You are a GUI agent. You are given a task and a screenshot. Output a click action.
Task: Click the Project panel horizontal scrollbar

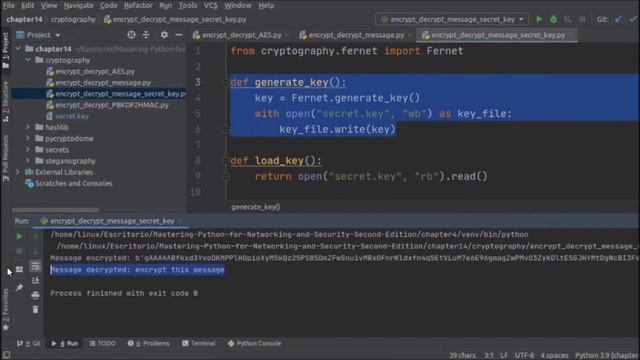55,210
